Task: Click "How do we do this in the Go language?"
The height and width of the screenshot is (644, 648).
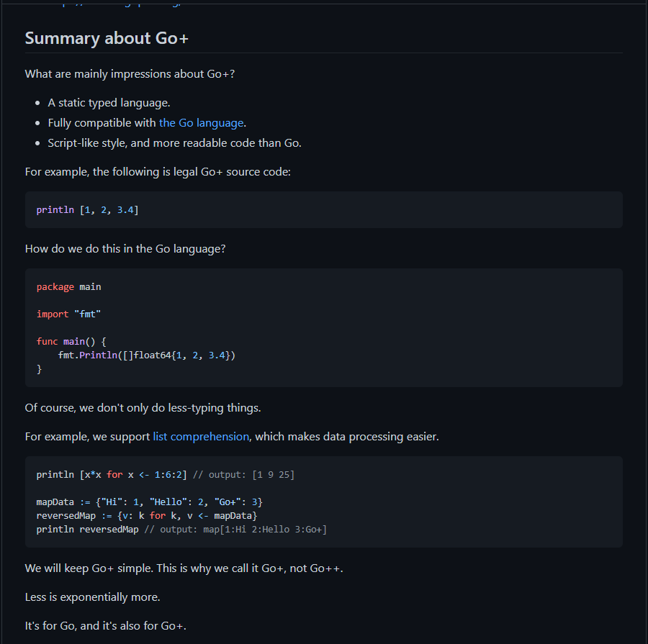Action: 125,249
